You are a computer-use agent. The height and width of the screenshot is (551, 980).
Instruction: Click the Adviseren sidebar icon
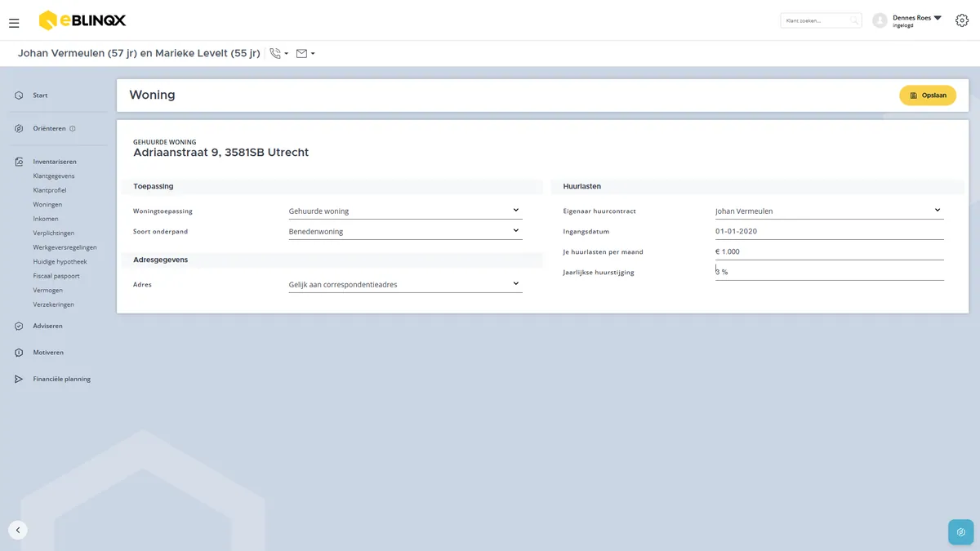tap(19, 326)
